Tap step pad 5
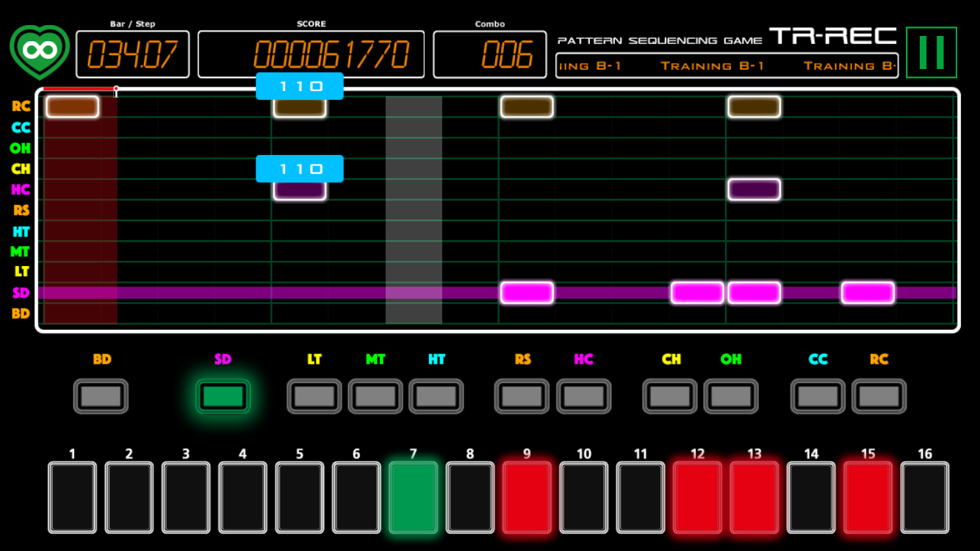This screenshot has height=551, width=980. (x=300, y=497)
